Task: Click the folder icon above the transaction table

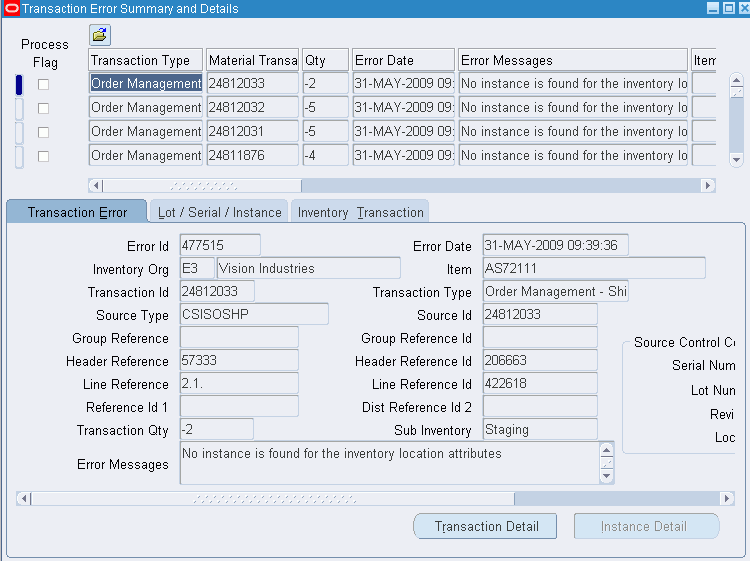Action: point(99,35)
